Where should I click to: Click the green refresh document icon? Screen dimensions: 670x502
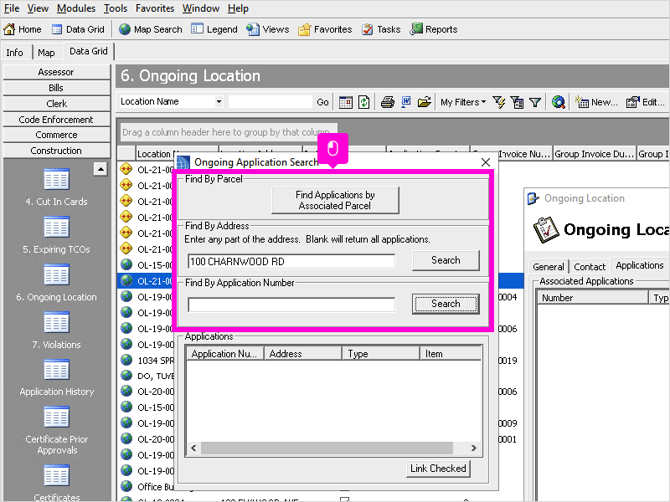pos(364,102)
